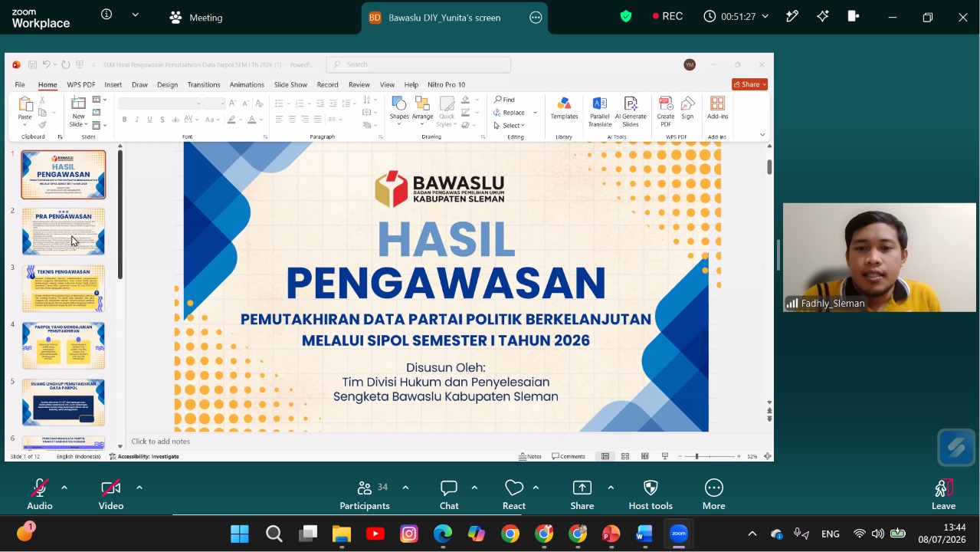980x552 pixels.
Task: Open the Home ribbon tab in PowerPoint
Action: pos(48,84)
